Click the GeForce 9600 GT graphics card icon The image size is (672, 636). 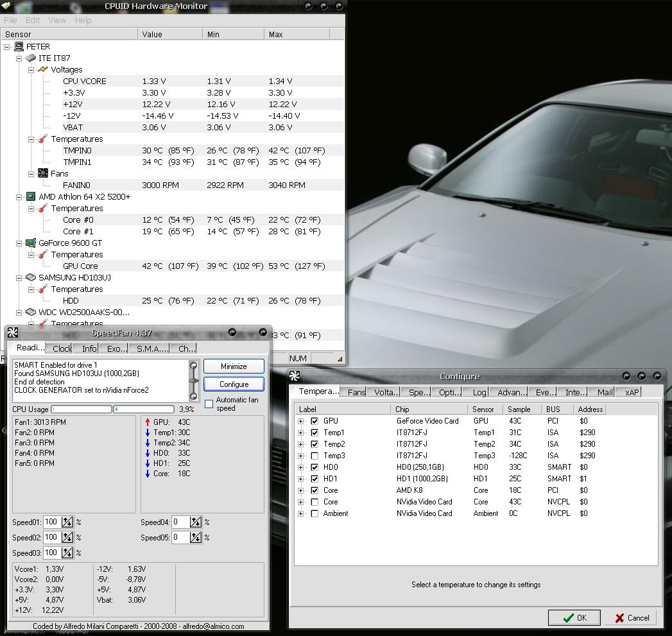tap(31, 243)
